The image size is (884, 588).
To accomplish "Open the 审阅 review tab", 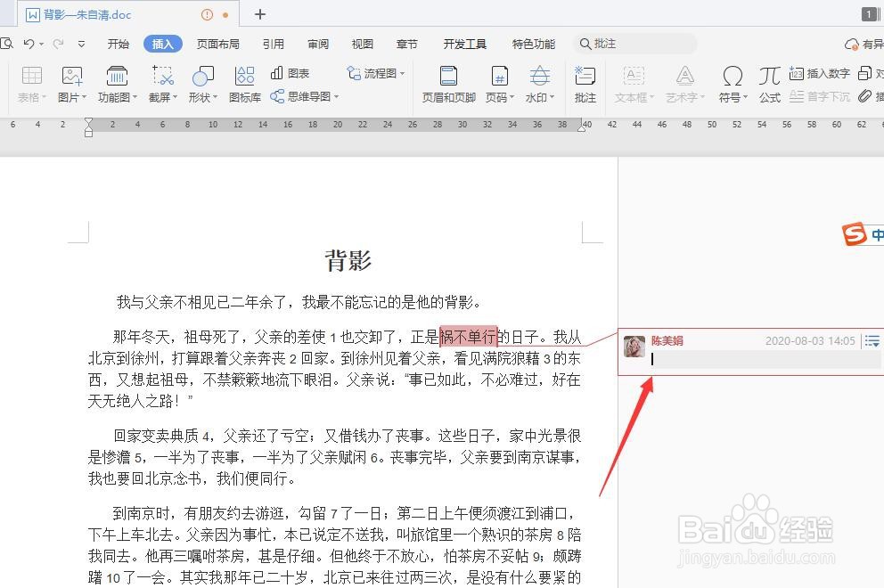I will tap(317, 43).
